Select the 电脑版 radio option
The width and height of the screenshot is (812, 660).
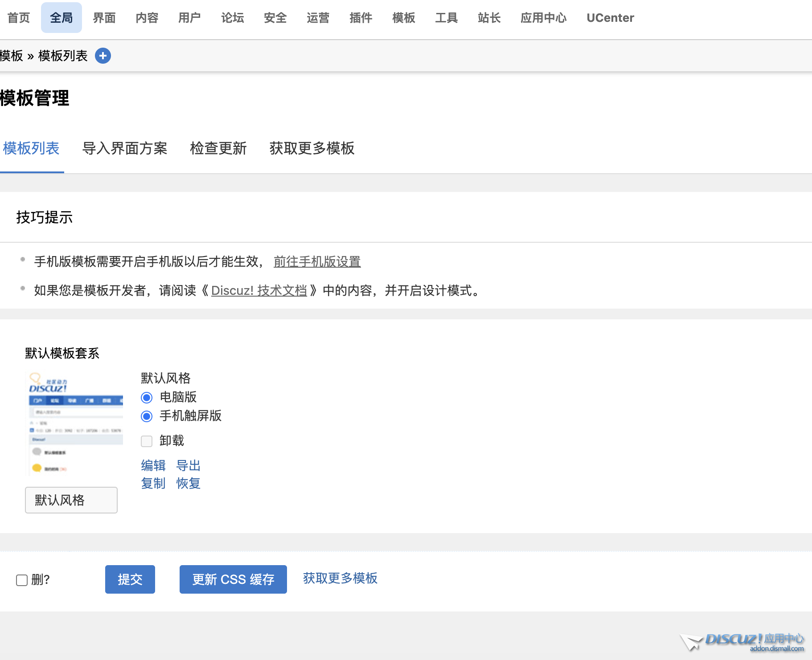click(x=146, y=398)
